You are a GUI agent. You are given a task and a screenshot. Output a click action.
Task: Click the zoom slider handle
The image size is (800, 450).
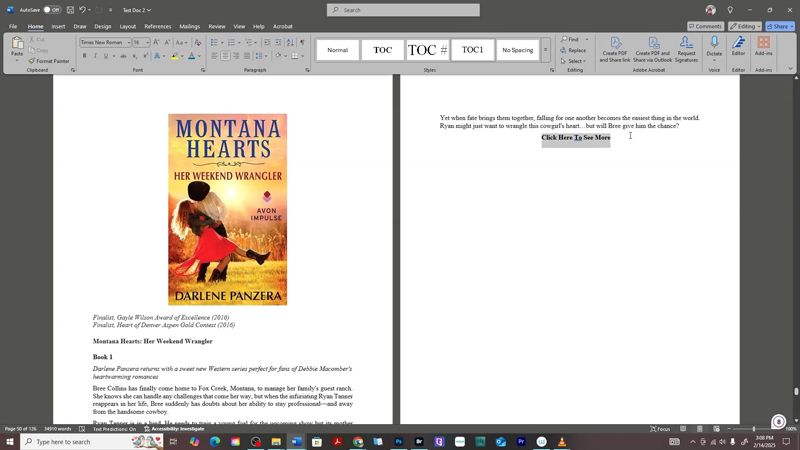[x=754, y=429]
